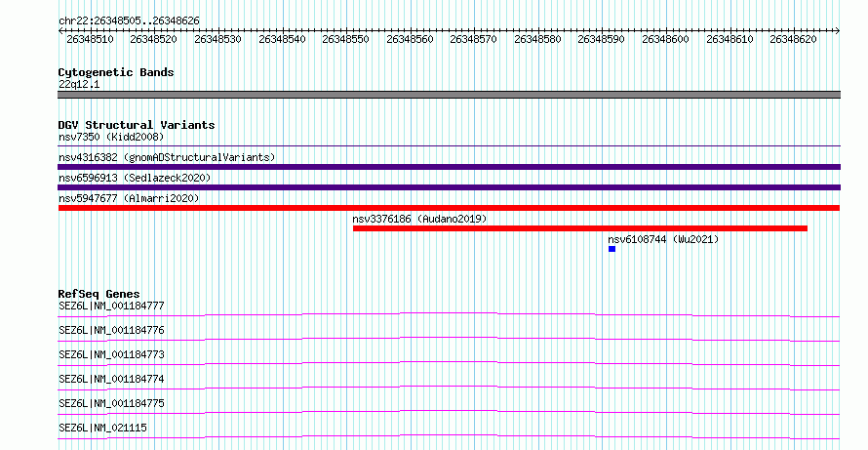Click ruler position 26348530
The image size is (868, 450).
(x=217, y=39)
